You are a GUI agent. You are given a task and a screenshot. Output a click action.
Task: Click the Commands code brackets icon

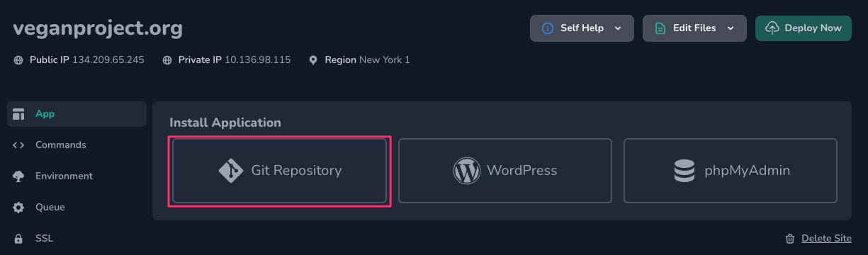[x=19, y=145]
